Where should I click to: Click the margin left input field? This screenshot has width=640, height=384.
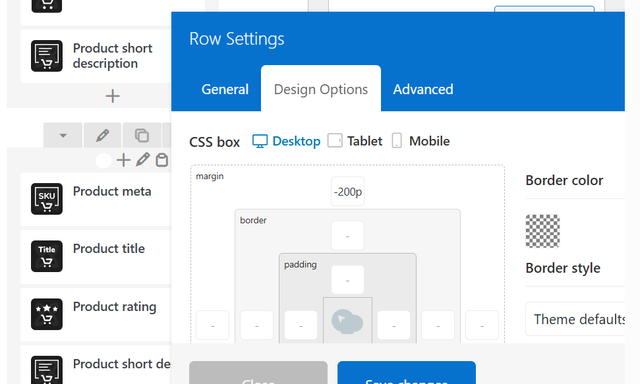point(213,325)
